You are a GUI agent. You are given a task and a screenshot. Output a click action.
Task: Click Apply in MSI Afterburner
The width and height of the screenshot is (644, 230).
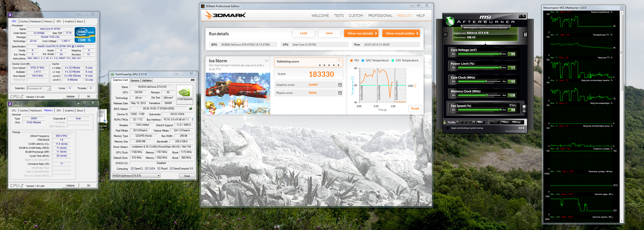495,122
